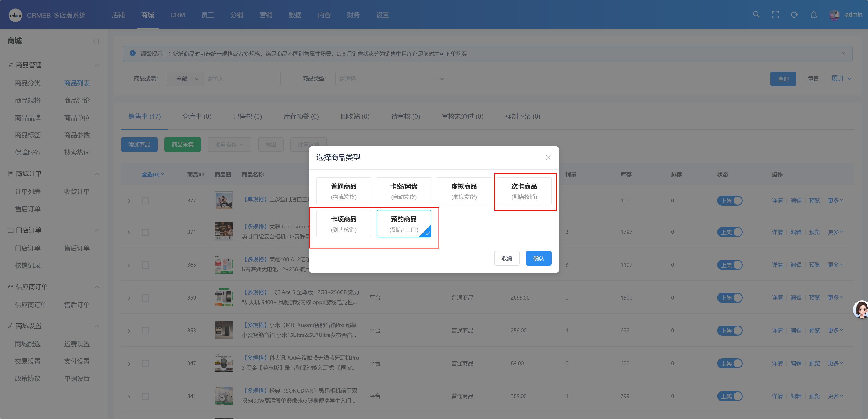Click 商品采集 button
The height and width of the screenshot is (419, 868).
pyautogui.click(x=183, y=144)
